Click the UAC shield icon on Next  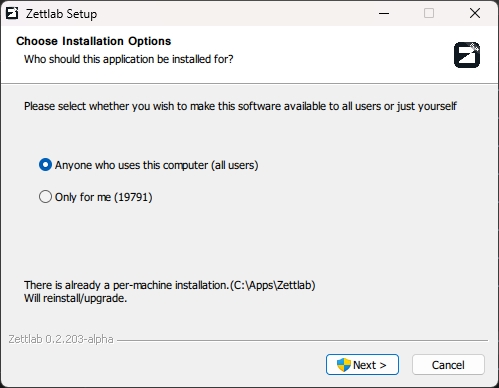point(343,365)
